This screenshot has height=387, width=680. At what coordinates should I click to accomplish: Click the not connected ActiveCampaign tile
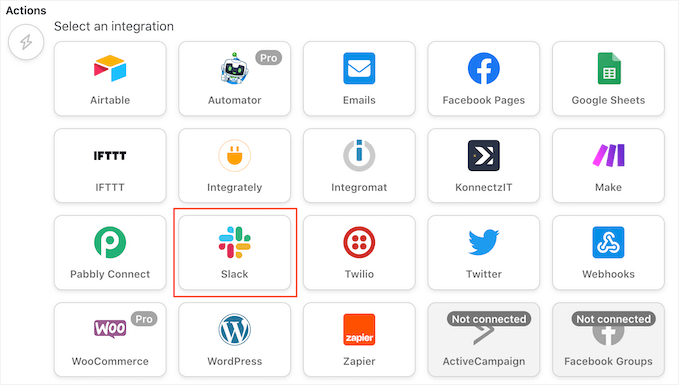tap(484, 340)
